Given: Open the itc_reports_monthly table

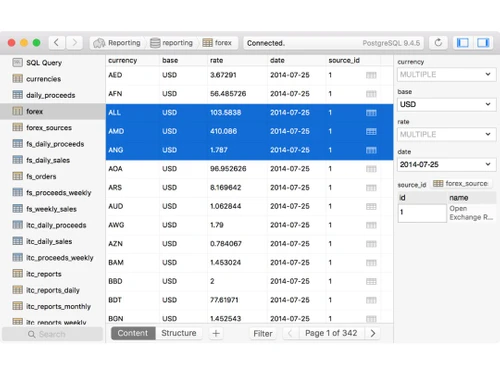Looking at the screenshot, I should pos(53,306).
